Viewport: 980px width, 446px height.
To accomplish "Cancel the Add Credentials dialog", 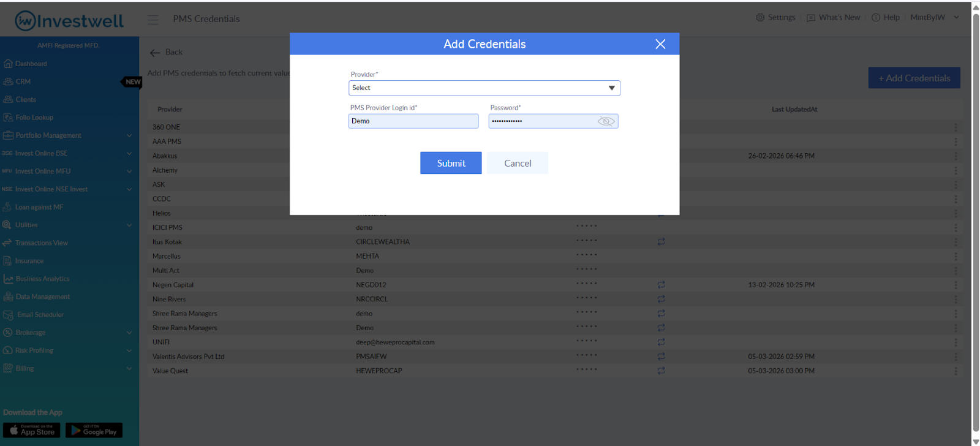I will (518, 163).
